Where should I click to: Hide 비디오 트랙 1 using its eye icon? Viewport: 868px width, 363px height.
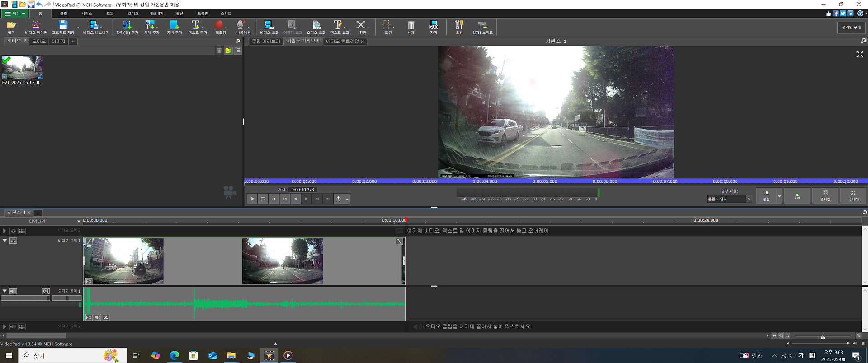coord(14,241)
